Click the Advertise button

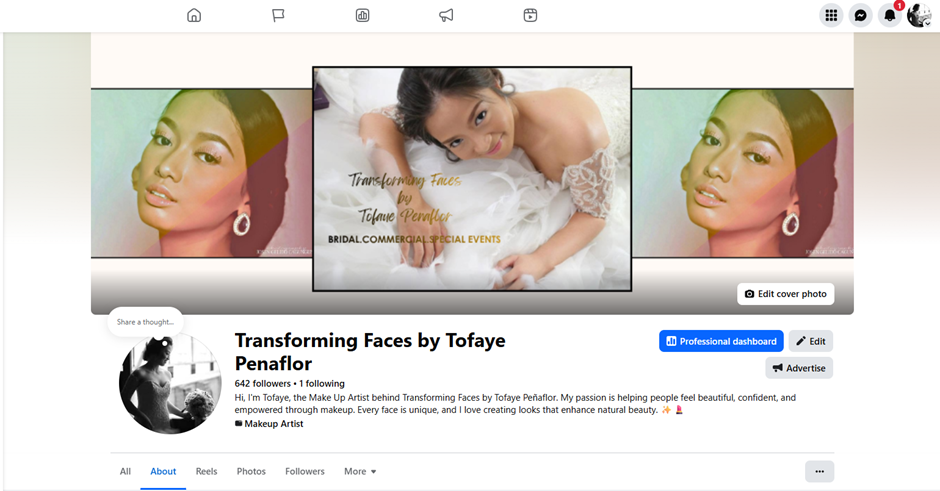[799, 368]
